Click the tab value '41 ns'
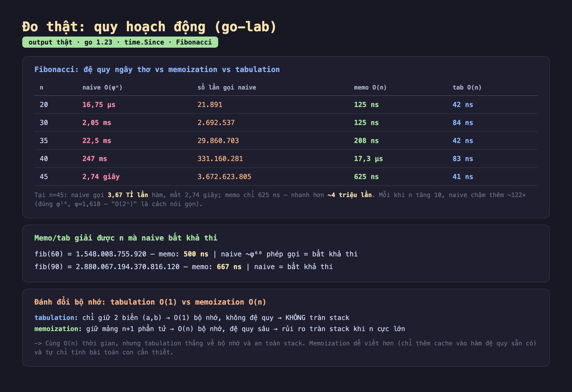Image resolution: width=572 pixels, height=392 pixels. pyautogui.click(x=463, y=177)
